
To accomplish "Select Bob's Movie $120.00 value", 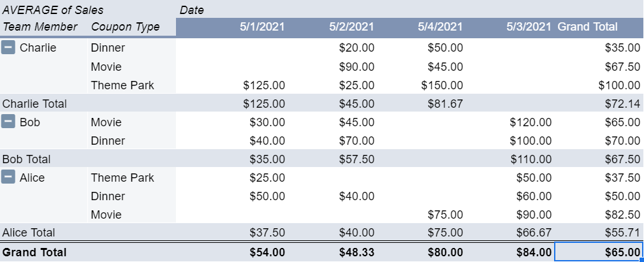I will click(531, 122).
